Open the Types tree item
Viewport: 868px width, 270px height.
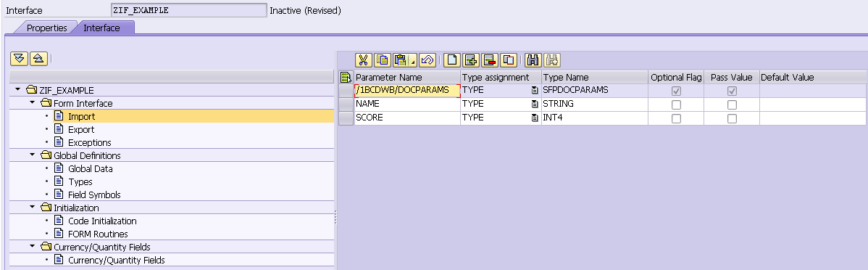pos(80,182)
